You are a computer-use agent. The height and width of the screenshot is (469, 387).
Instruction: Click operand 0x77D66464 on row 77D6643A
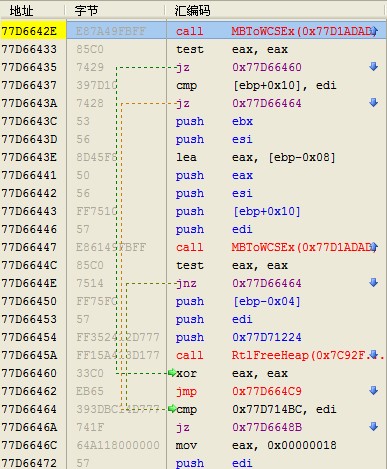[267, 103]
